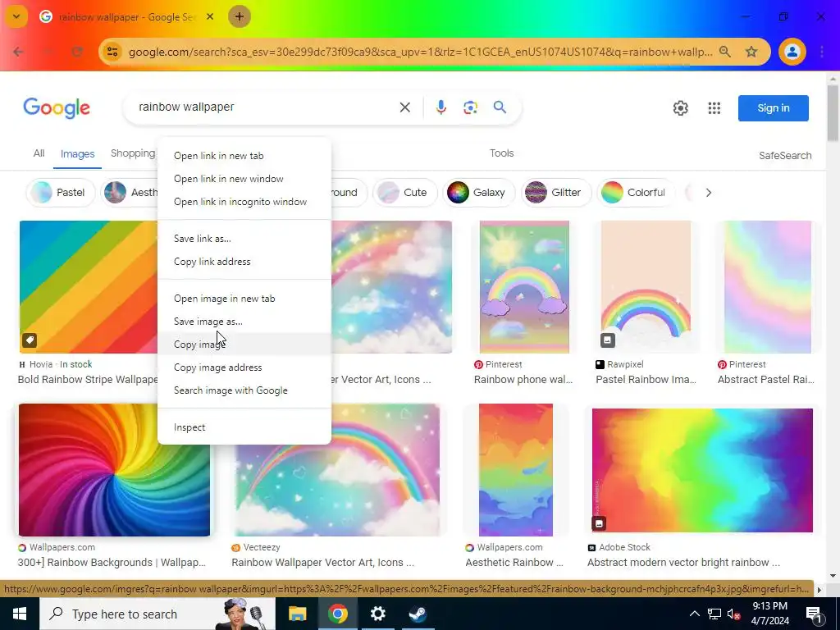
Task: Filter results by the Glitter chip
Action: point(555,192)
